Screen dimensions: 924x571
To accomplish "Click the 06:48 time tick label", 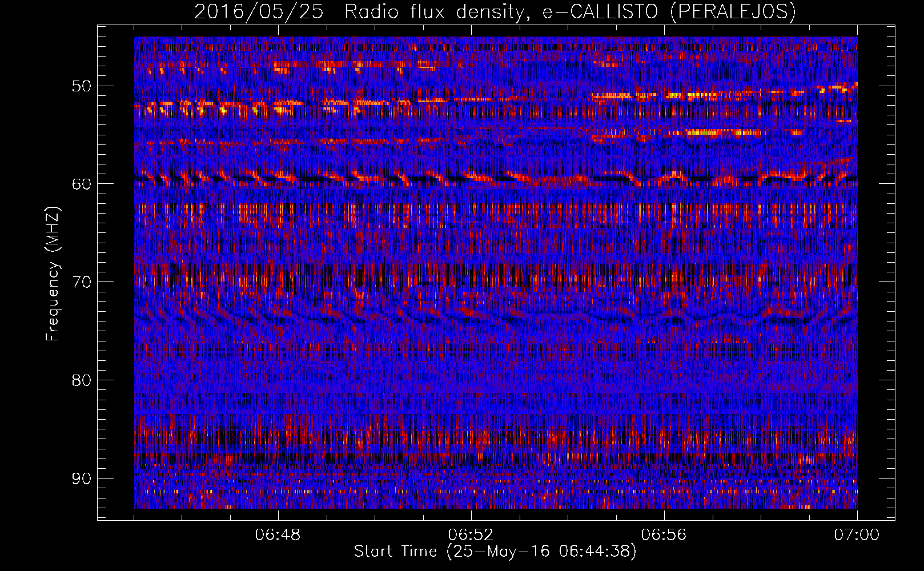I will (x=278, y=535).
